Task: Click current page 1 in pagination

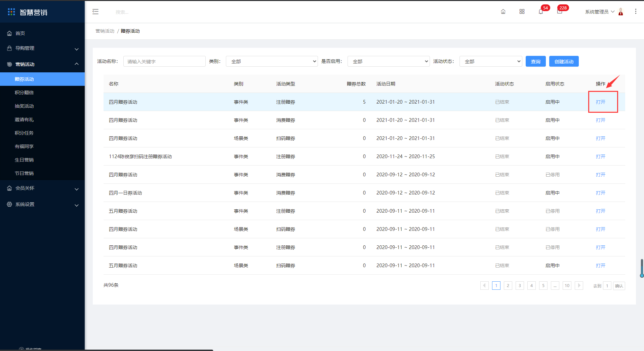Action: pos(496,286)
